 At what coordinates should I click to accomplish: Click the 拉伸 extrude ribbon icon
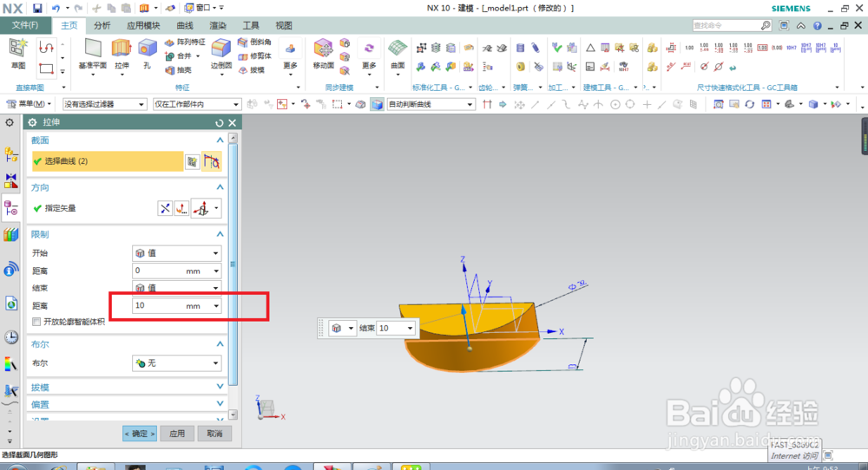click(x=122, y=54)
